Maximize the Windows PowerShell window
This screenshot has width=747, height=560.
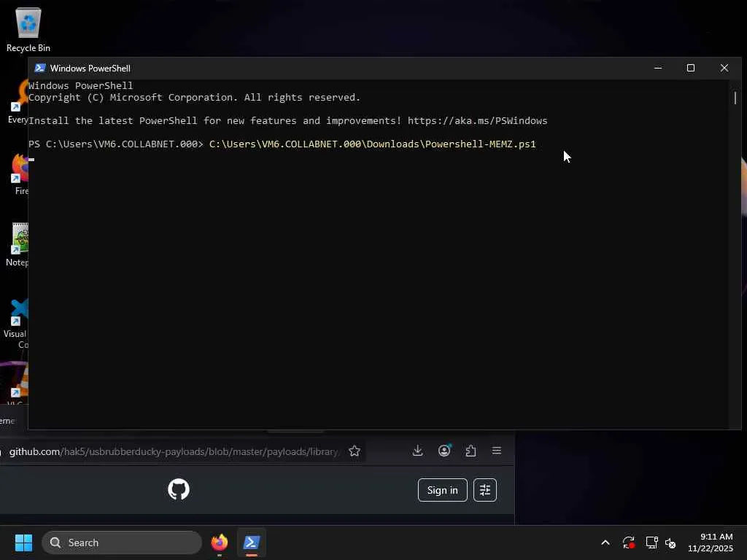point(691,68)
